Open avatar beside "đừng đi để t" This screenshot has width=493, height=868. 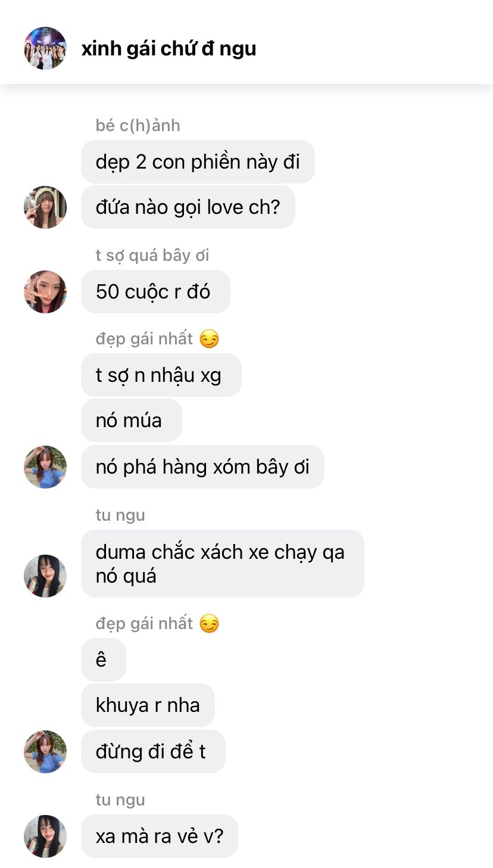(45, 752)
